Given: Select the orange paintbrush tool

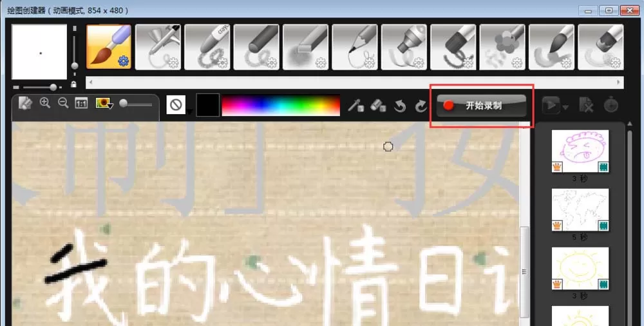Looking at the screenshot, I should [x=109, y=46].
